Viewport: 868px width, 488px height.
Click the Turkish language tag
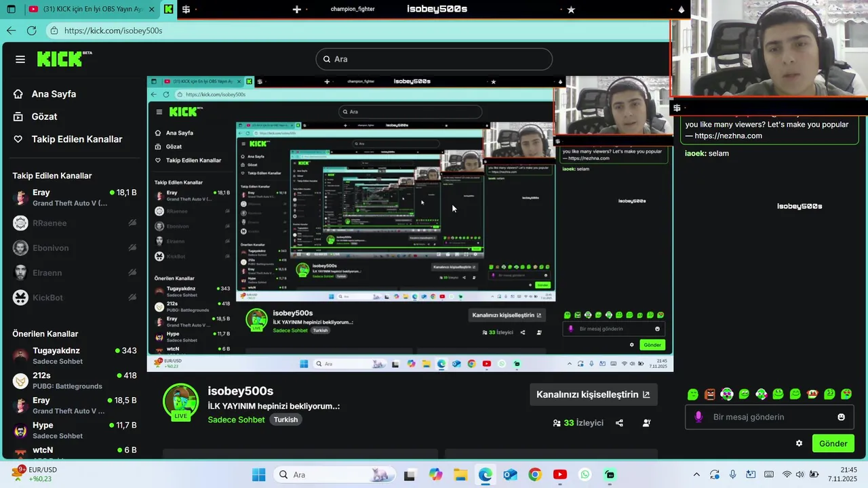(x=285, y=420)
